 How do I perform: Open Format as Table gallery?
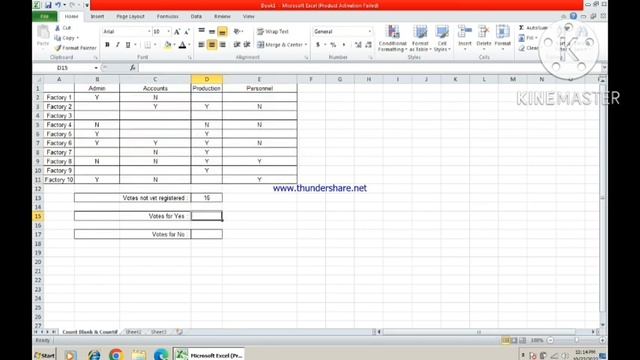[420, 38]
